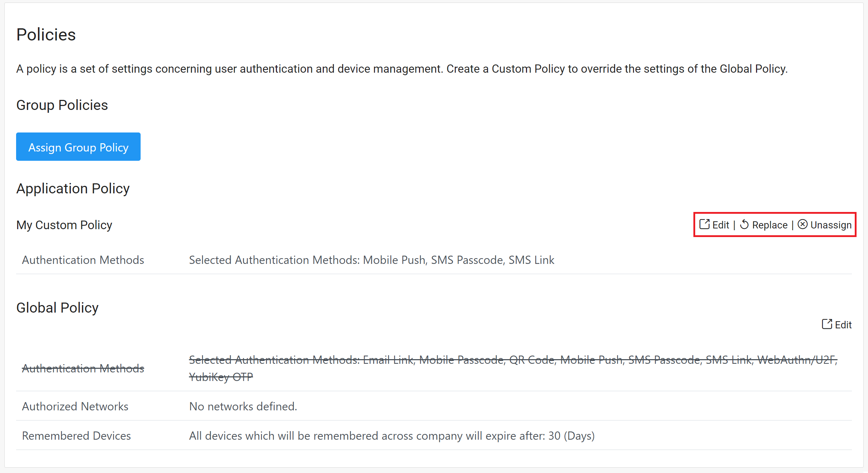Select the Application Policy heading

click(x=73, y=189)
